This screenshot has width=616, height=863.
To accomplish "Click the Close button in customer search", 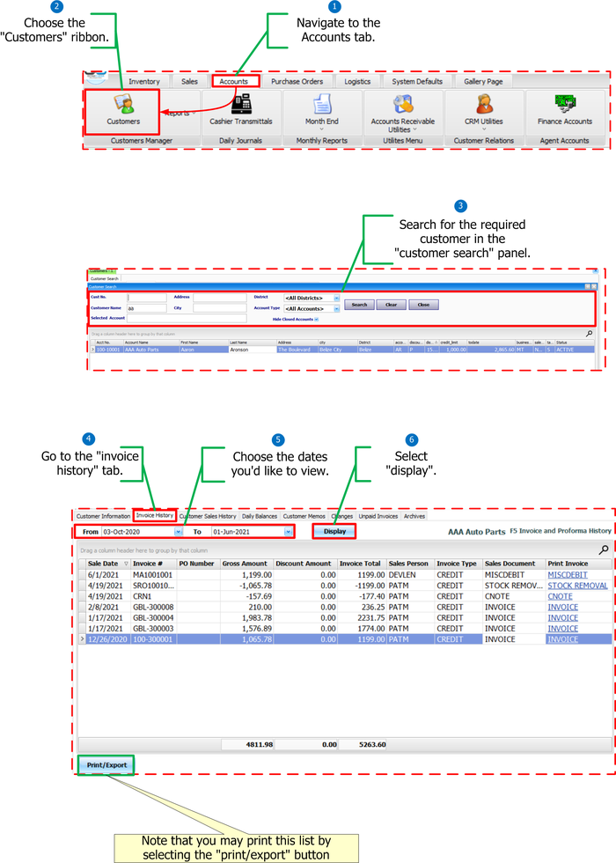I will [x=423, y=305].
